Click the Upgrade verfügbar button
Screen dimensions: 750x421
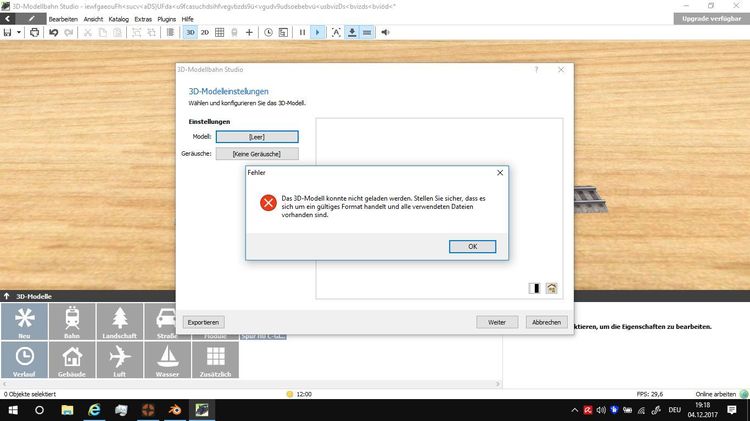coord(711,19)
